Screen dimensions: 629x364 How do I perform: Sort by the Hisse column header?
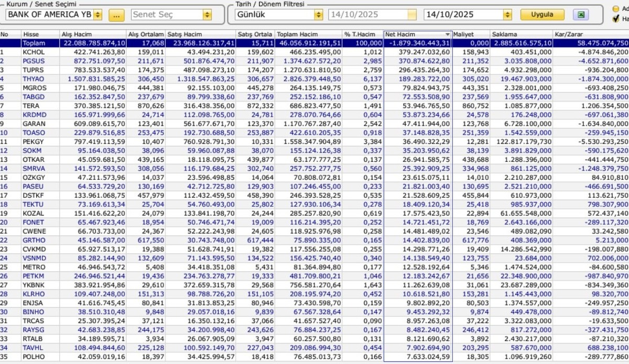41,35
